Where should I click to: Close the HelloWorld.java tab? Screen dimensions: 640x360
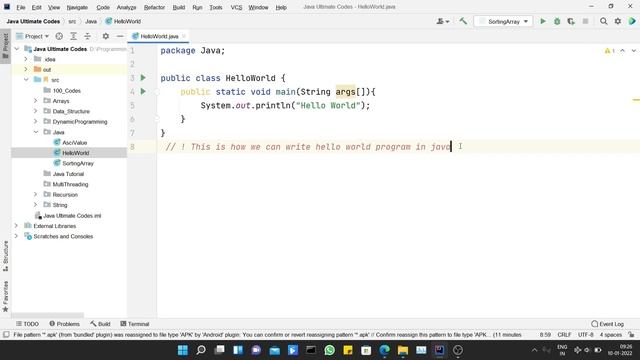[x=184, y=36]
